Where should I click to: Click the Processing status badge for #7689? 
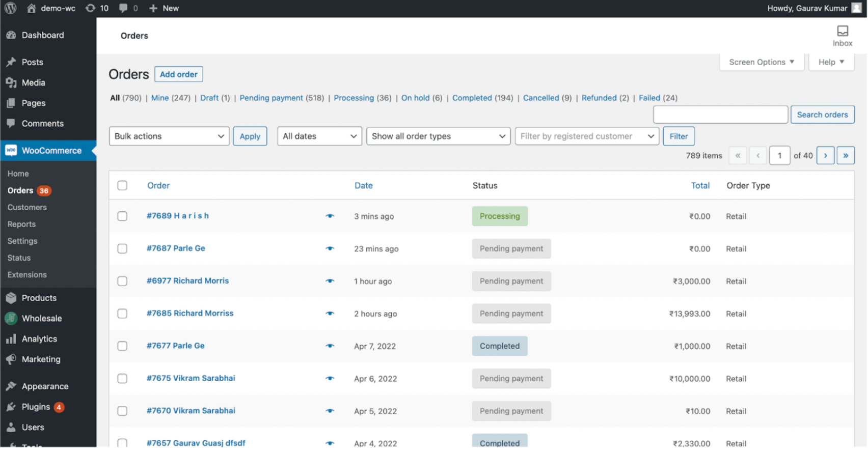(x=500, y=216)
